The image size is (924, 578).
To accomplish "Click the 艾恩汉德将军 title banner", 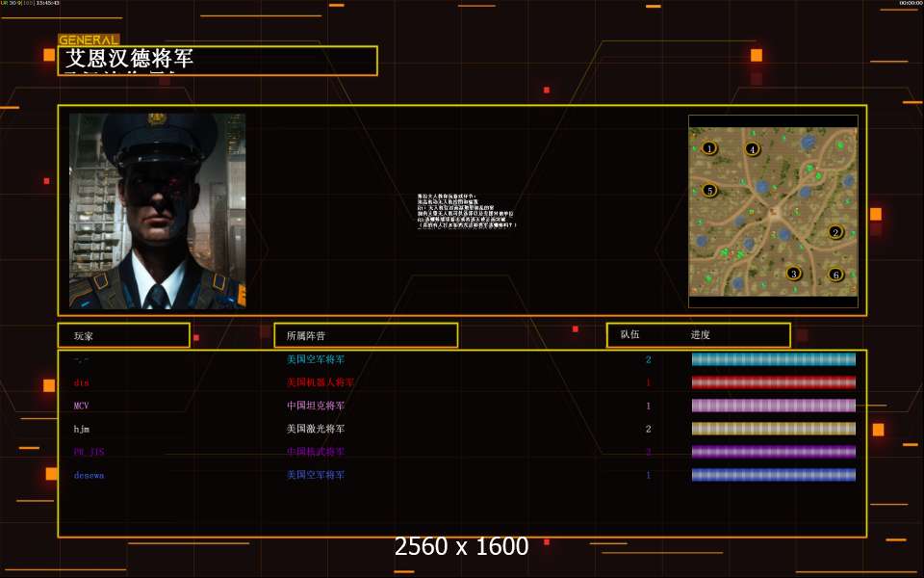I will point(218,60).
